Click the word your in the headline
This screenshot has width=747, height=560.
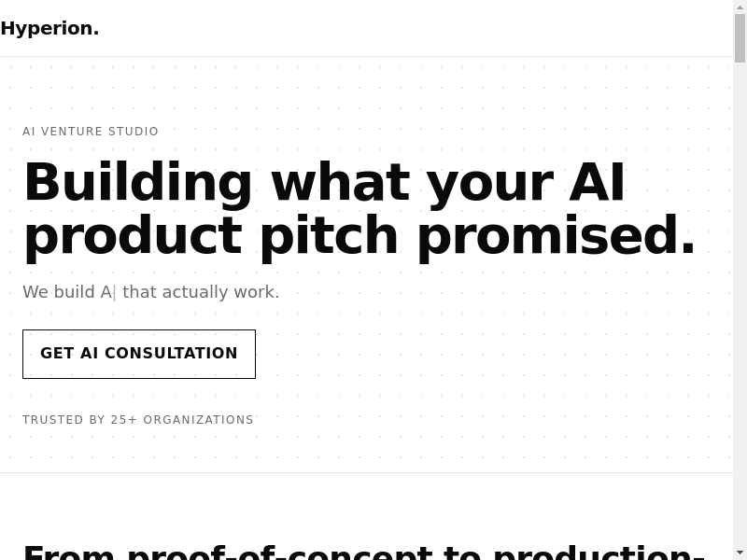click(489, 182)
